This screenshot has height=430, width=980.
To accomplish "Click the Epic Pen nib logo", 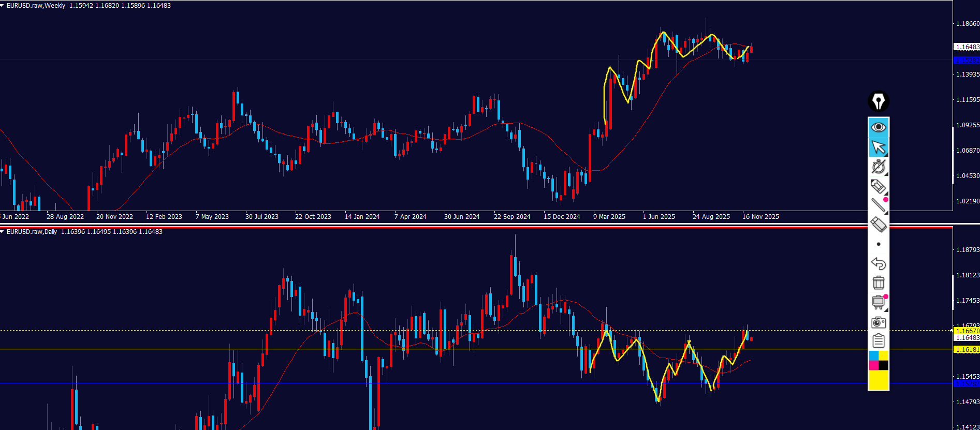I will [878, 101].
